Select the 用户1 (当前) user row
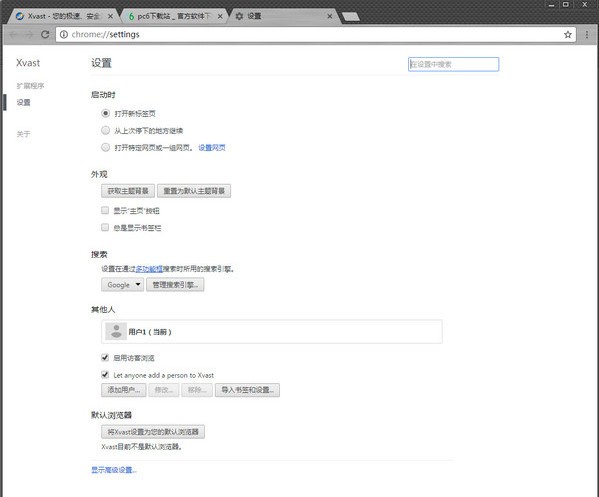 coord(272,332)
